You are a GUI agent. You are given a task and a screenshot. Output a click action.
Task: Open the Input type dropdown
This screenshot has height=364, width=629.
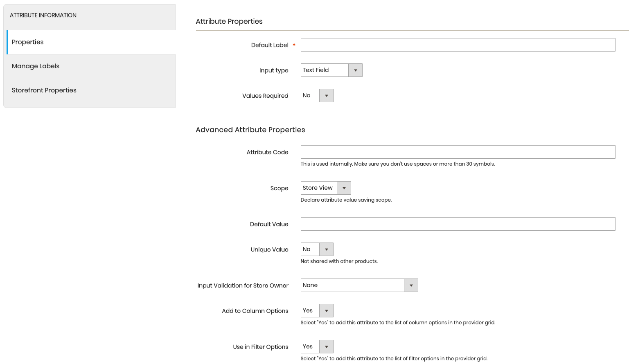click(x=331, y=70)
